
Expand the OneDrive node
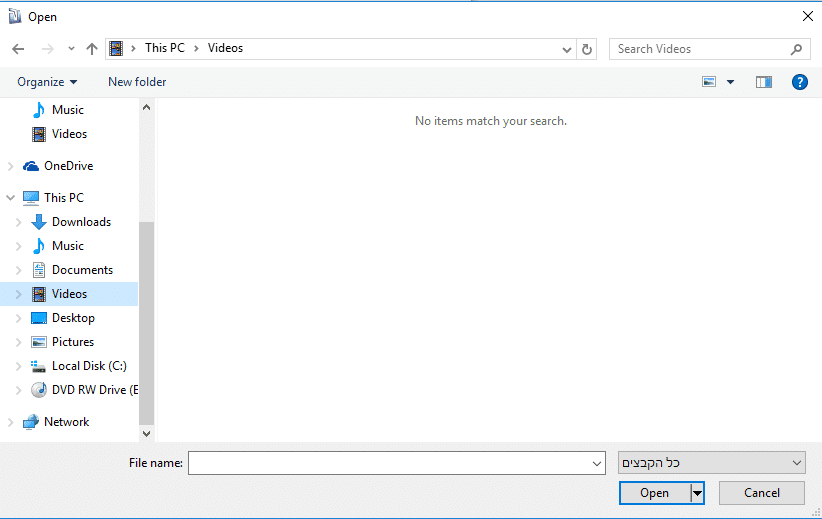pyautogui.click(x=10, y=166)
